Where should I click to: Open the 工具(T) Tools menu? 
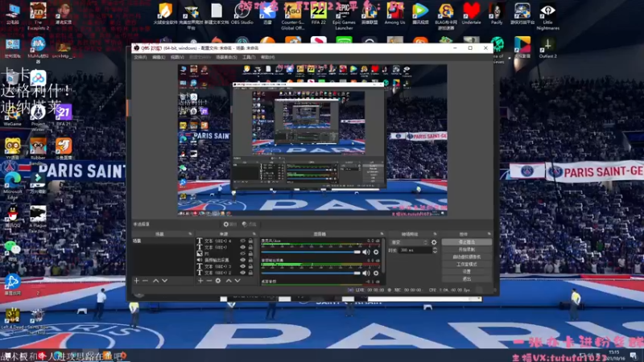(249, 57)
